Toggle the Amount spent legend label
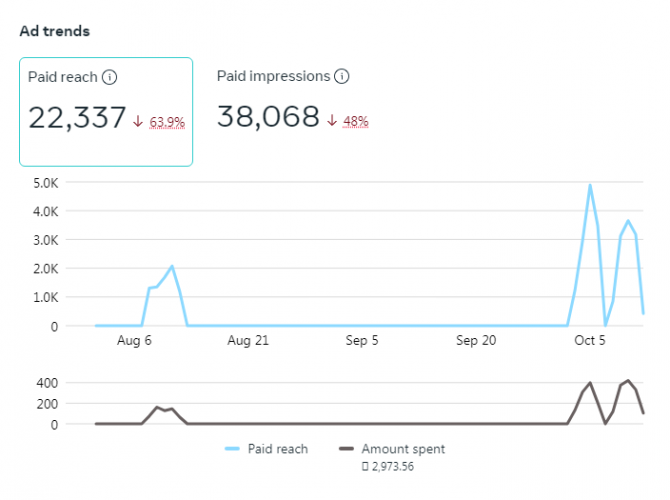The image size is (670, 500). point(403,450)
